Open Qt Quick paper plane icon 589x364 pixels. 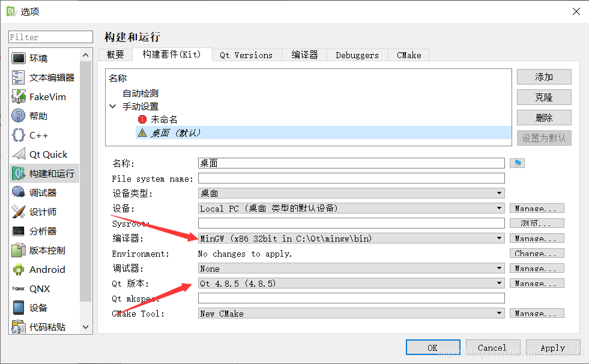tap(19, 154)
